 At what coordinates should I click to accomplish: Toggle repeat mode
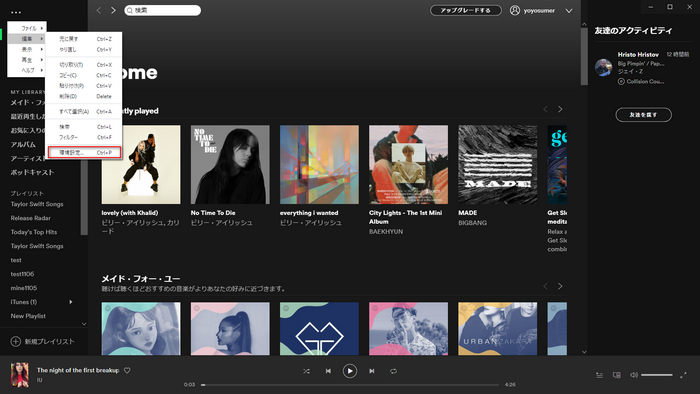tap(393, 371)
